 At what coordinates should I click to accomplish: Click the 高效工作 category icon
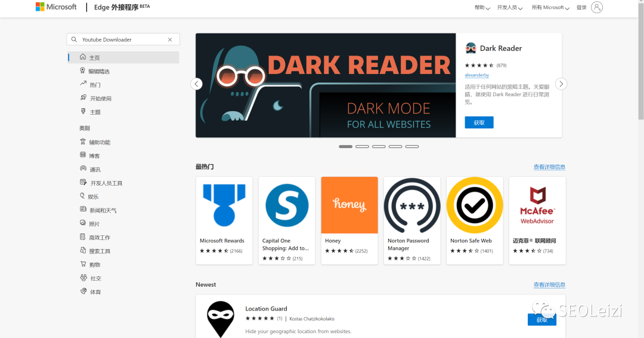[x=82, y=236]
